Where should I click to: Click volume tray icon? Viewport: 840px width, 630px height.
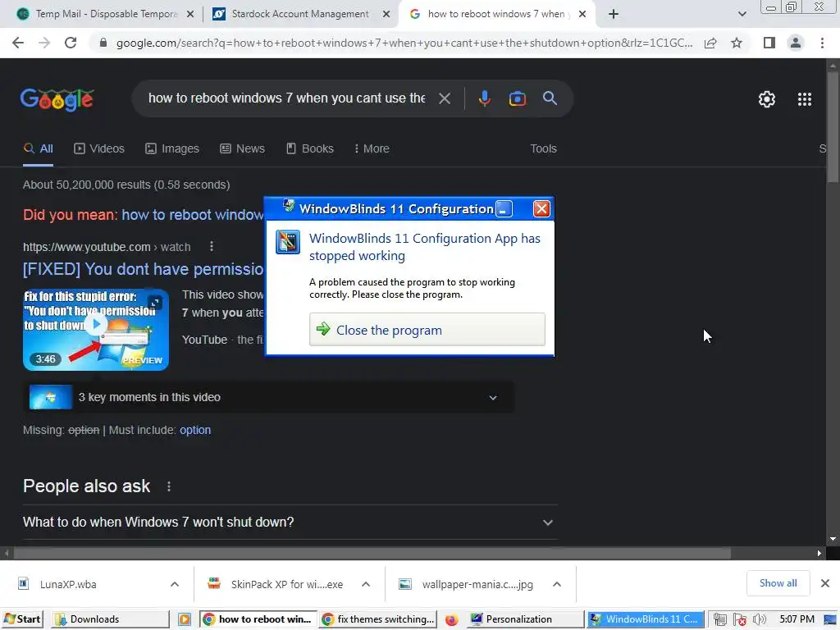tap(759, 619)
